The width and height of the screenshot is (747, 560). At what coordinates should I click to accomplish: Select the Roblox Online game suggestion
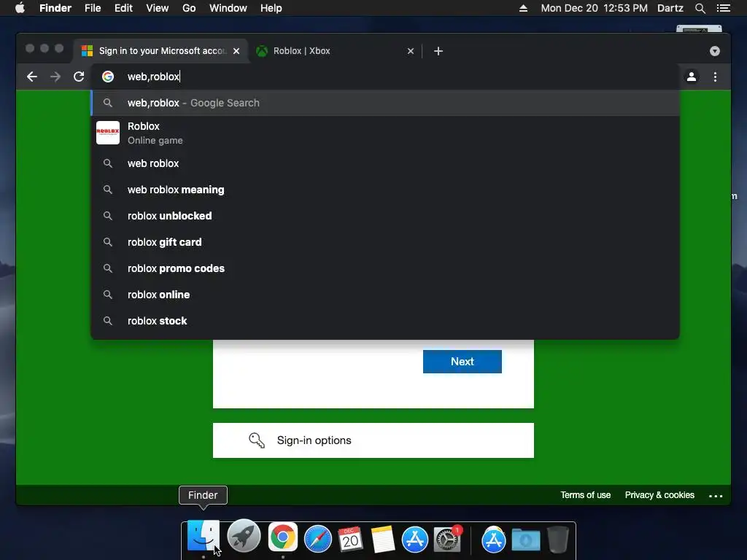[385, 133]
